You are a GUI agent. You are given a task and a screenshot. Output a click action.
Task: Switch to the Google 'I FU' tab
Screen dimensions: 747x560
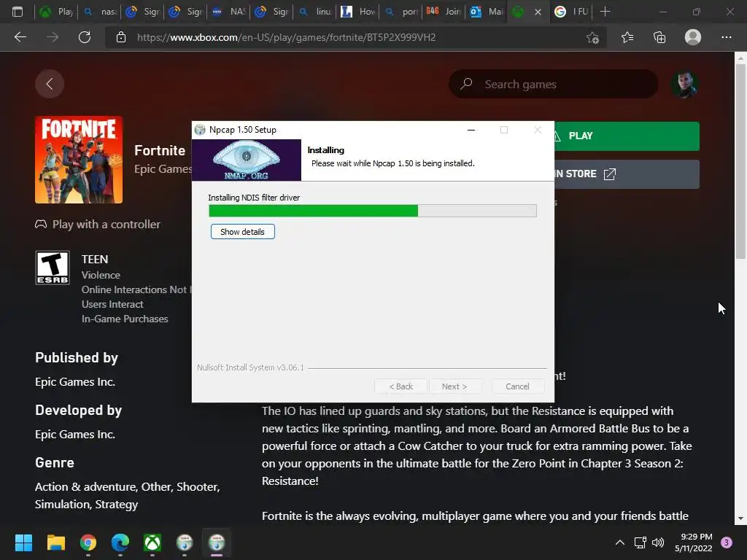coord(572,12)
